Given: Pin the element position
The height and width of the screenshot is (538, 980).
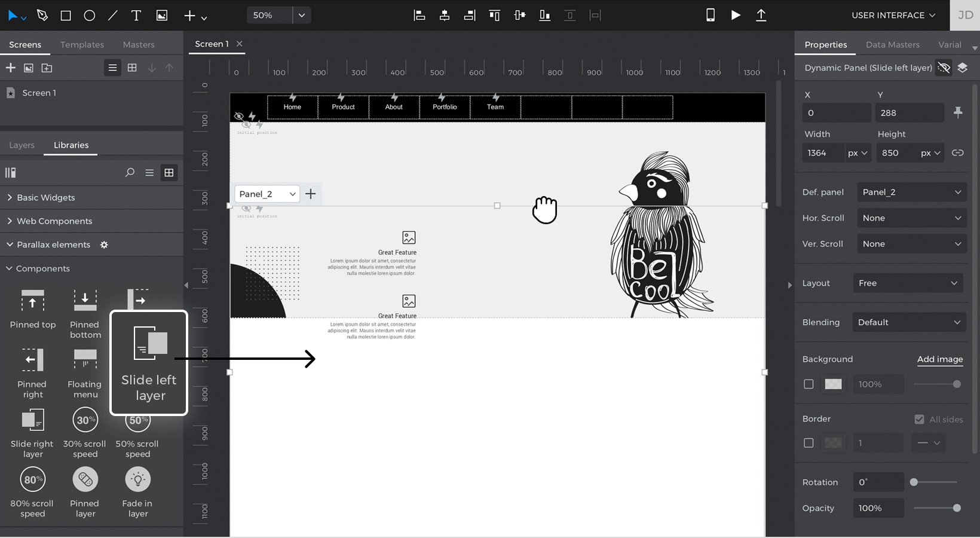Looking at the screenshot, I should pos(958,112).
